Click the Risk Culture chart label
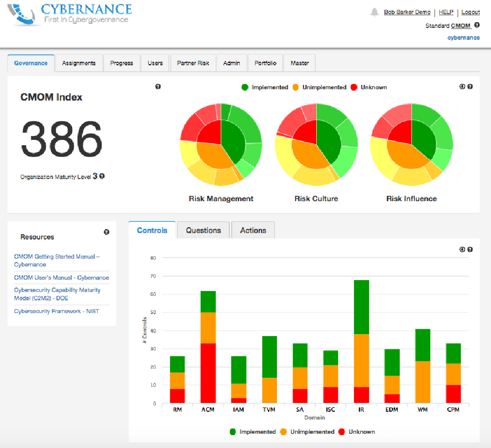Screen dimensions: 491x448 (x=316, y=199)
